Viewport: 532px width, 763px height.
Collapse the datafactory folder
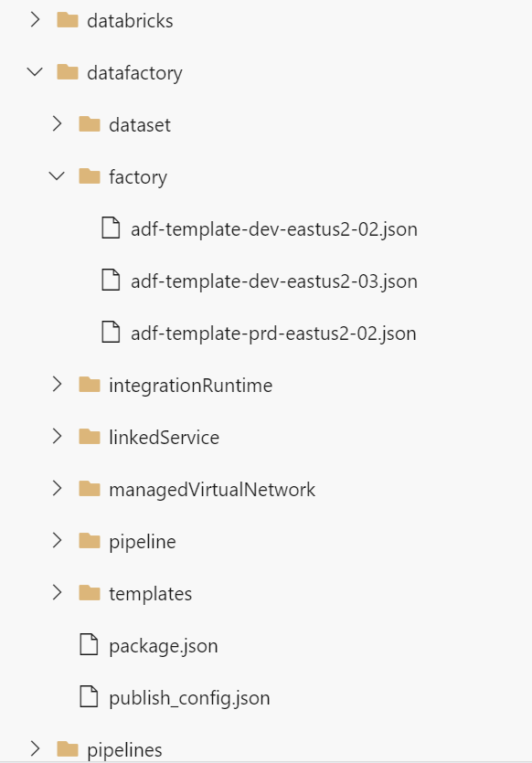(35, 72)
